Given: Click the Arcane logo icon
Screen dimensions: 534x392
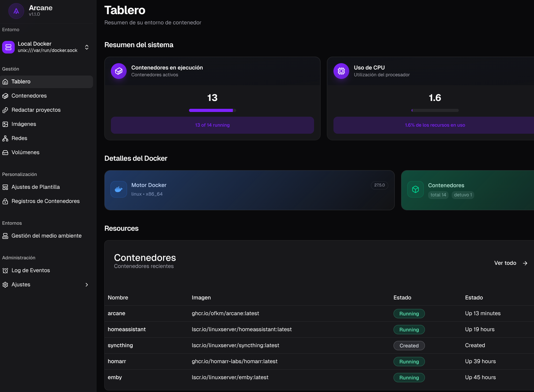Looking at the screenshot, I should pos(16,11).
